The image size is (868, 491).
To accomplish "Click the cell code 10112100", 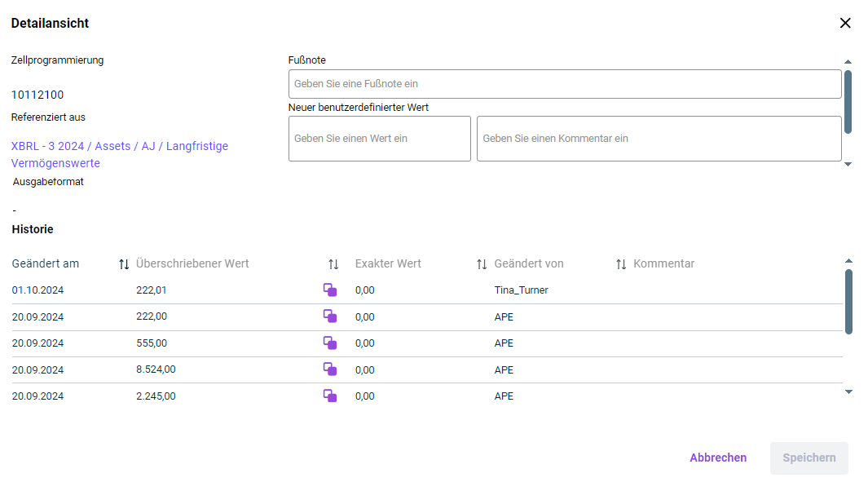I will click(x=37, y=95).
